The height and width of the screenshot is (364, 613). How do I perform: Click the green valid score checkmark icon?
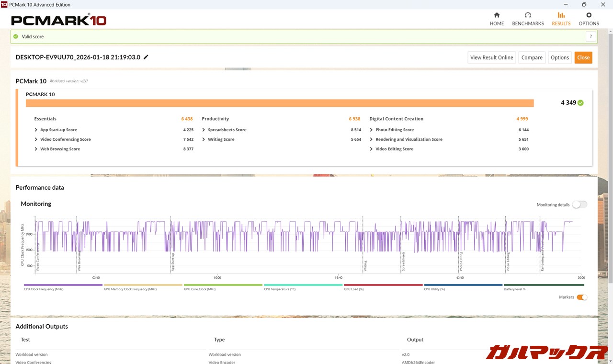coord(16,36)
